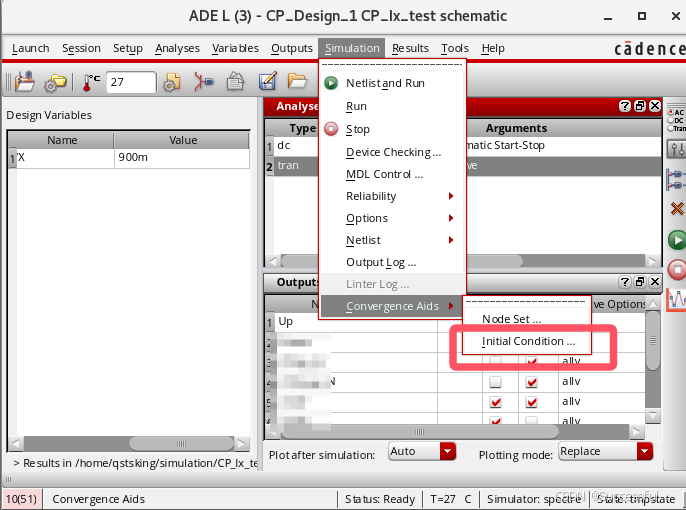Open the Analyses menu
686x510 pixels.
coord(177,48)
